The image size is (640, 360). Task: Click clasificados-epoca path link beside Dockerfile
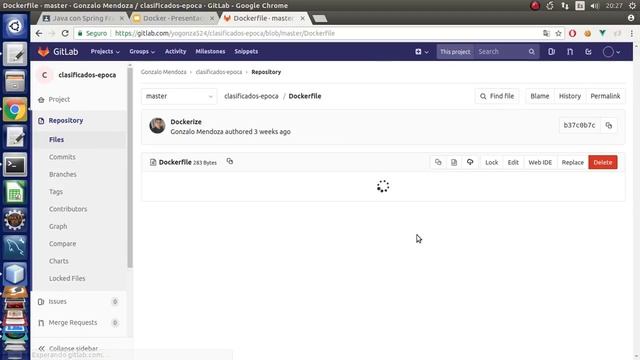pos(251,96)
